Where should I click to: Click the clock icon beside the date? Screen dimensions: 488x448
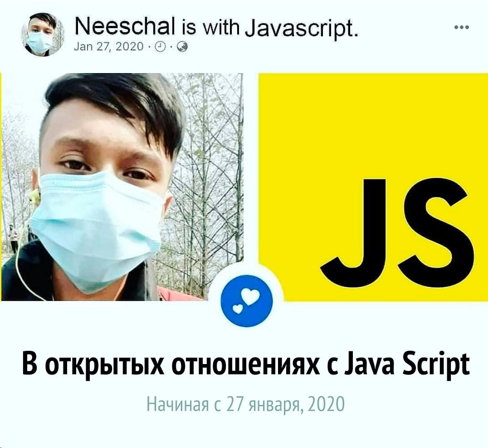coord(160,47)
